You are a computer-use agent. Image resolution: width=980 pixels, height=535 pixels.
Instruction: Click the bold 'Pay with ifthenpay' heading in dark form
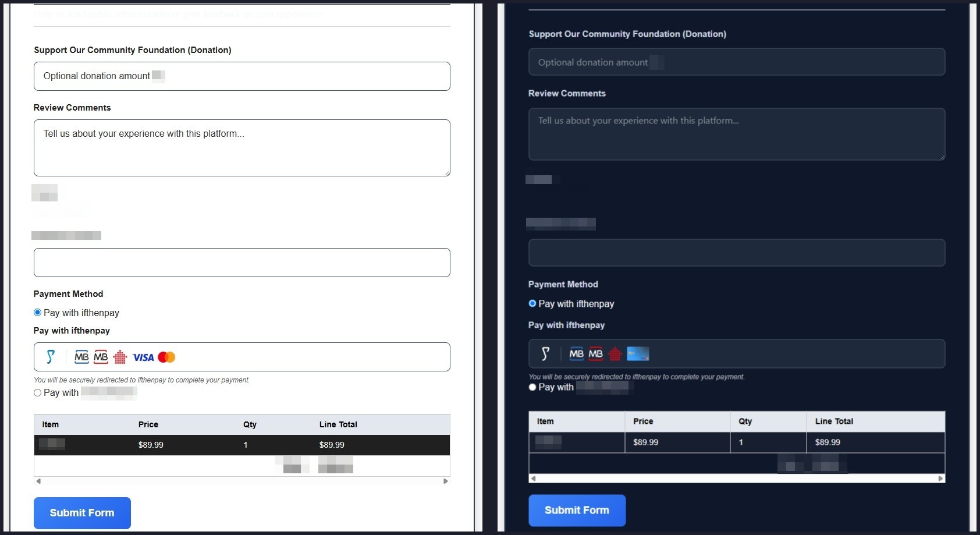[566, 325]
